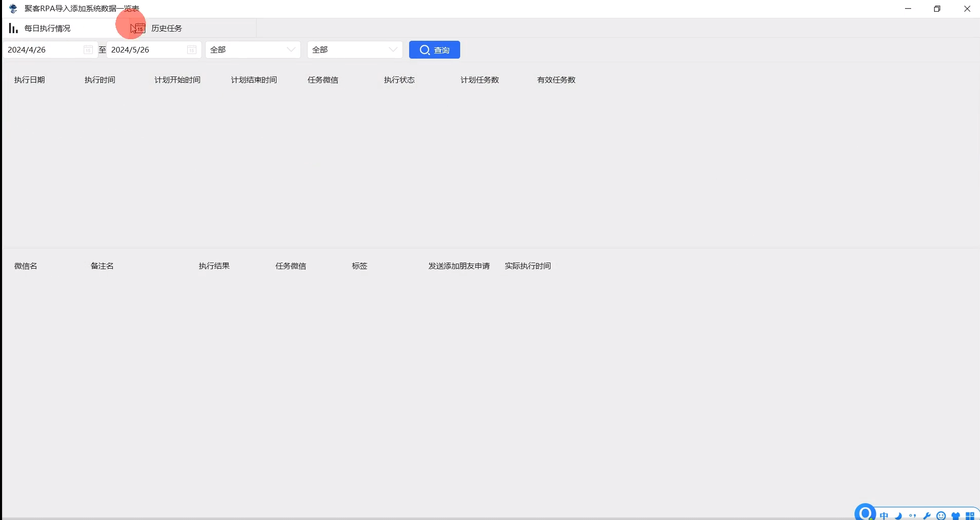Click the 执行状态 column header
The height and width of the screenshot is (520, 980).
pos(399,80)
